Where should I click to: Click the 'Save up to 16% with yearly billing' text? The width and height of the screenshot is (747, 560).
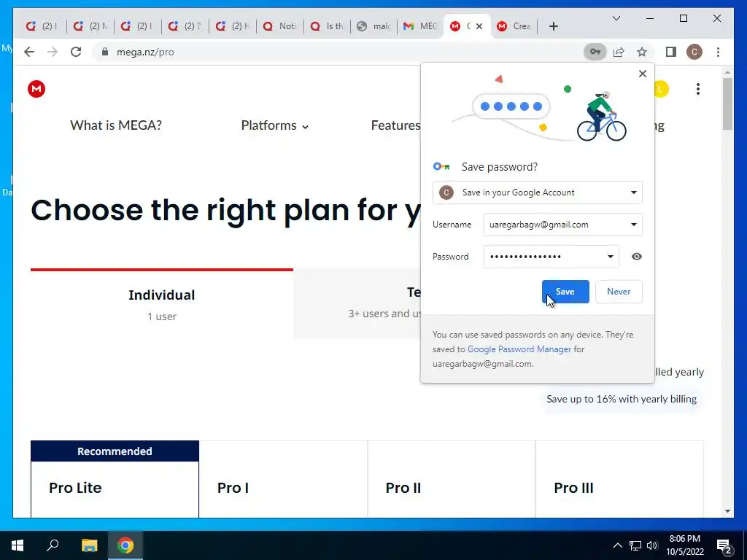point(622,399)
